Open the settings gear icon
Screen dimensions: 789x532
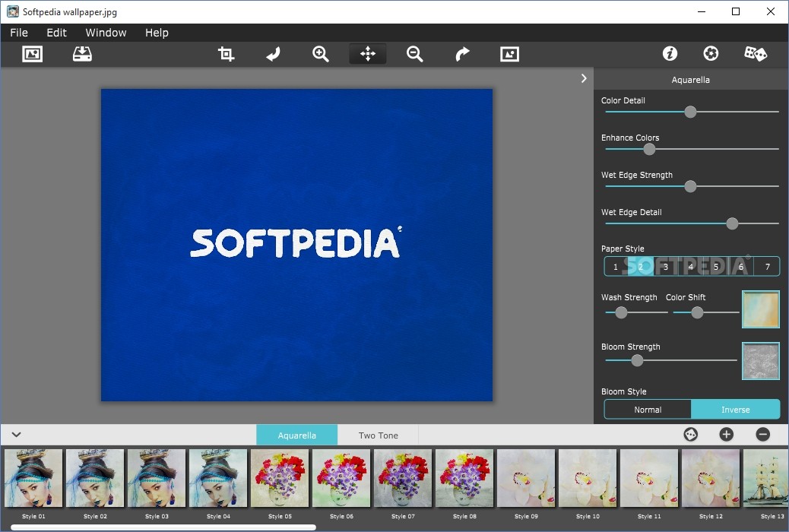(x=711, y=53)
